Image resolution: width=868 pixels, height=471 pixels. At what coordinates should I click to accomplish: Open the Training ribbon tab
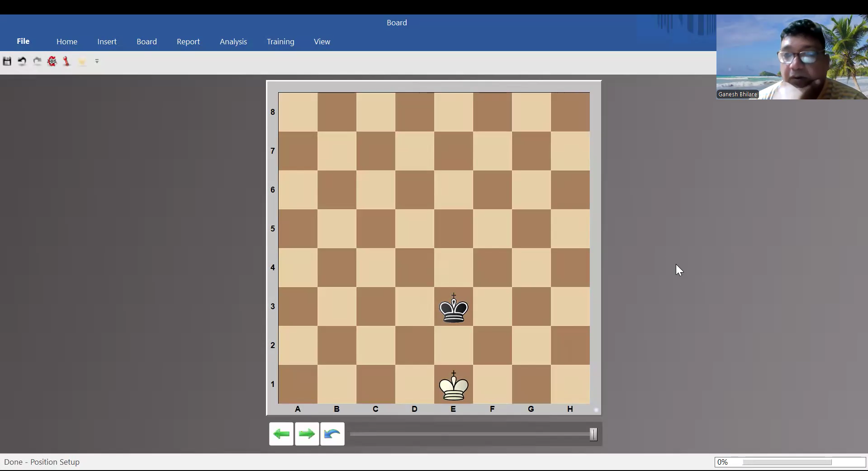280,42
